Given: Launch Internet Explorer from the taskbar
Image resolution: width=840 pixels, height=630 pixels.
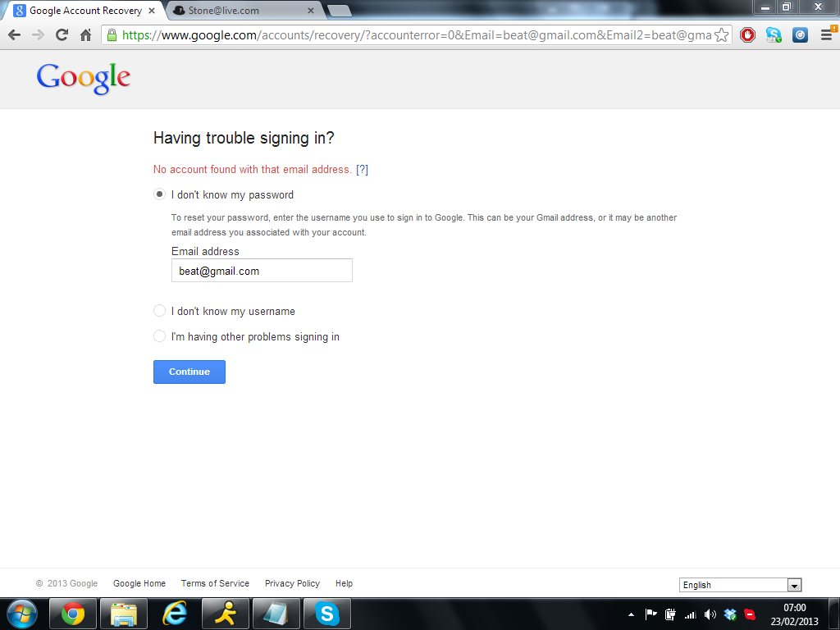Looking at the screenshot, I should (x=175, y=614).
